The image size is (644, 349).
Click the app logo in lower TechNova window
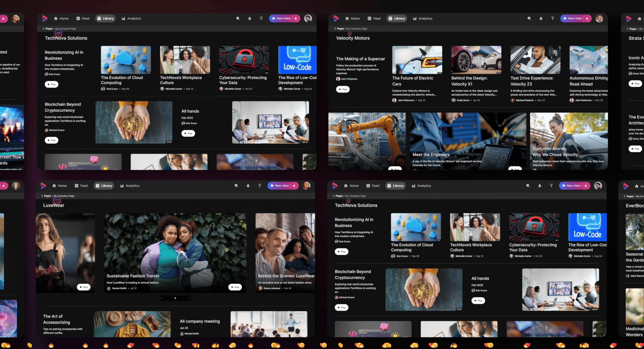[x=335, y=186]
